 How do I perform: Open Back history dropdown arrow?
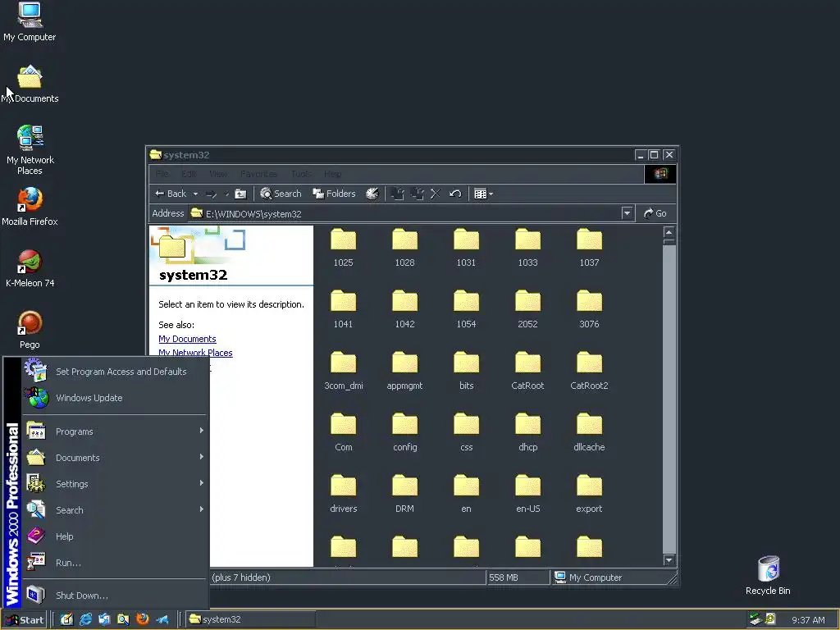pyautogui.click(x=195, y=194)
